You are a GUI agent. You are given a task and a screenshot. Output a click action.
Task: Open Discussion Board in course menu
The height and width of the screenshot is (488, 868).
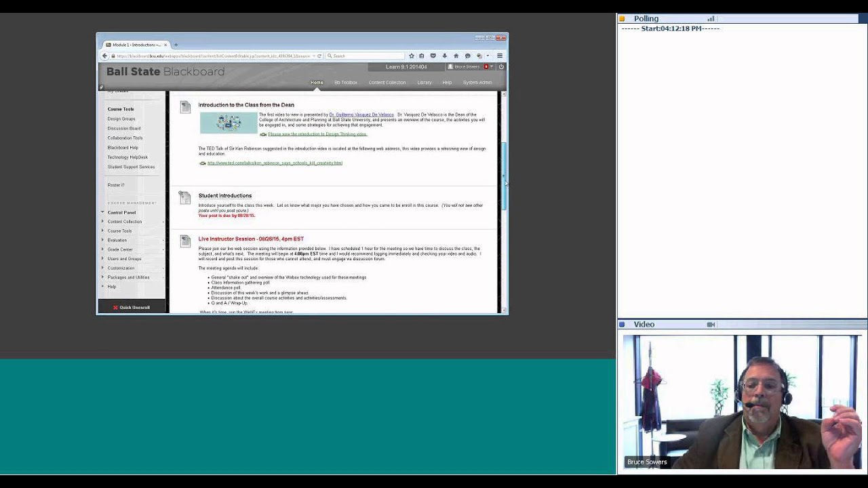point(124,128)
